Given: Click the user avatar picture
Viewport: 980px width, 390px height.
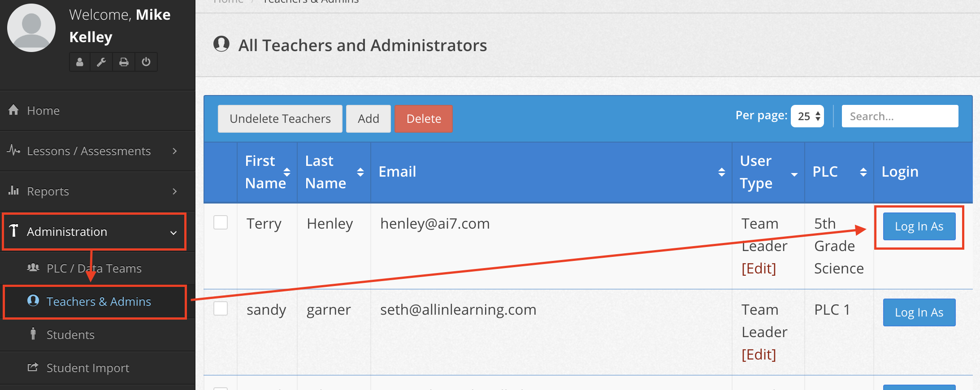Looking at the screenshot, I should pyautogui.click(x=31, y=28).
